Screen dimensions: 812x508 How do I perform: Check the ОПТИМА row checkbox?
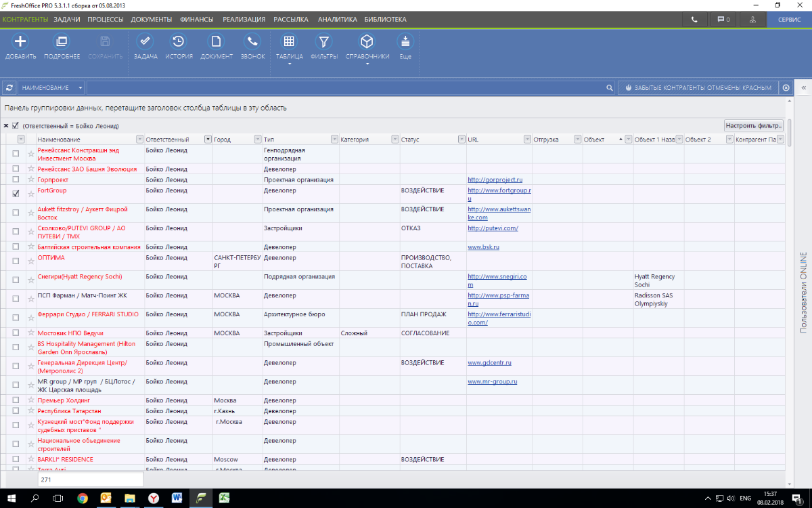(x=16, y=261)
